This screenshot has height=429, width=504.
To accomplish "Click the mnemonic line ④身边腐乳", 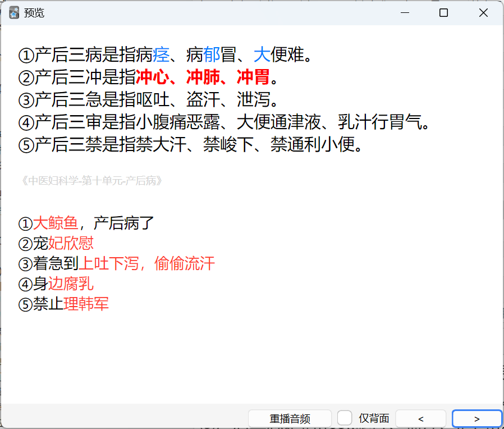I will (x=56, y=284).
